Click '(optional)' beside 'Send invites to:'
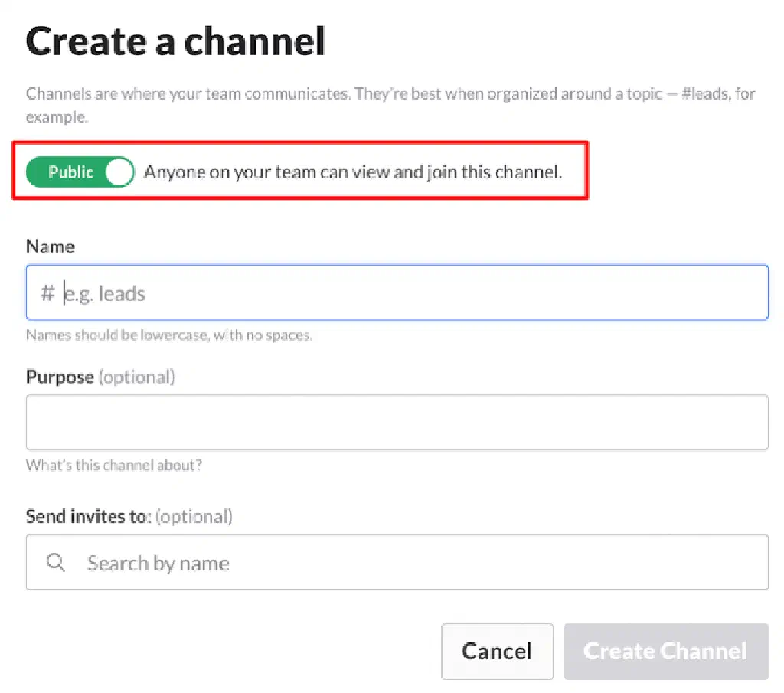 pyautogui.click(x=194, y=516)
